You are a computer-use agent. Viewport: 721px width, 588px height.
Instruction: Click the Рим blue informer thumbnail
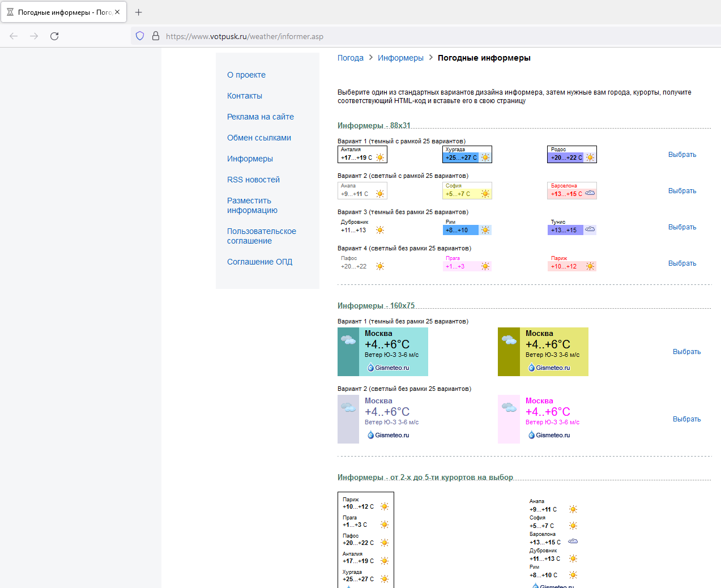[467, 227]
